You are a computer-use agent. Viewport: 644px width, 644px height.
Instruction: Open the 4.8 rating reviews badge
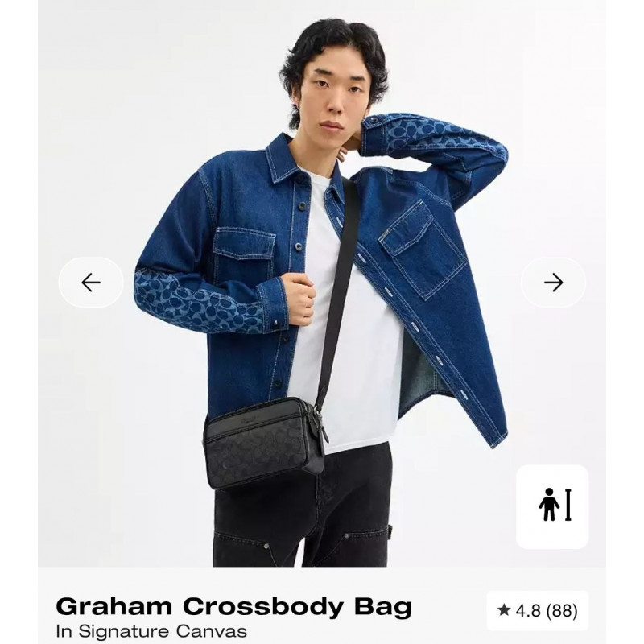click(538, 611)
